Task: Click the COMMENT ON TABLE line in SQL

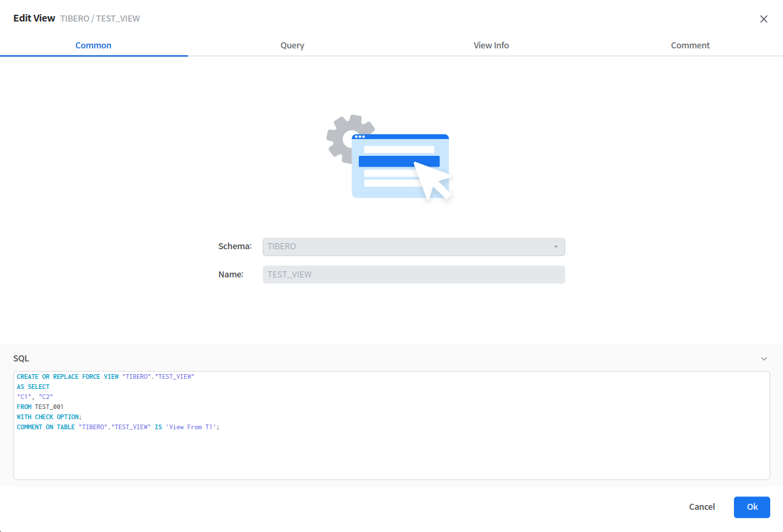Action: point(118,427)
